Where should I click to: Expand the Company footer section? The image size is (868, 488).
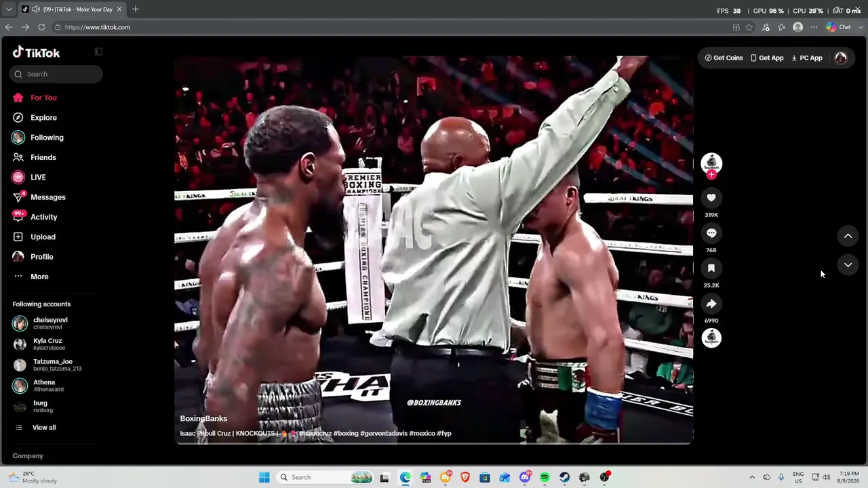click(28, 456)
